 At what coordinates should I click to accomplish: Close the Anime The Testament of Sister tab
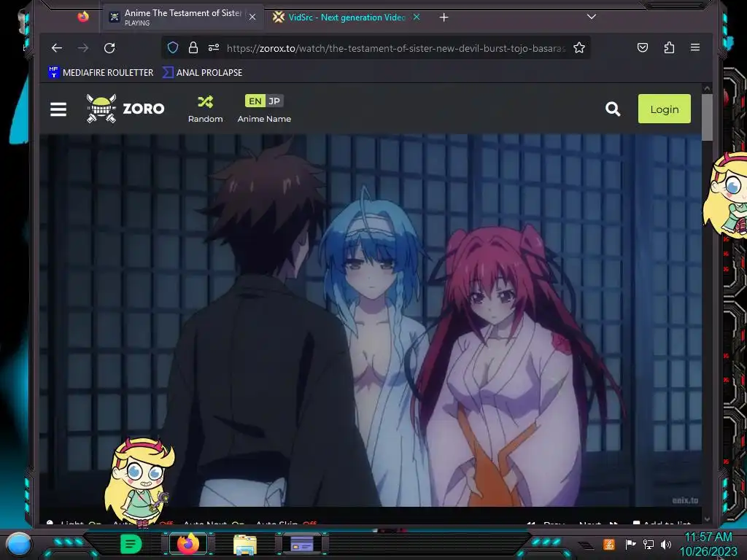click(252, 17)
